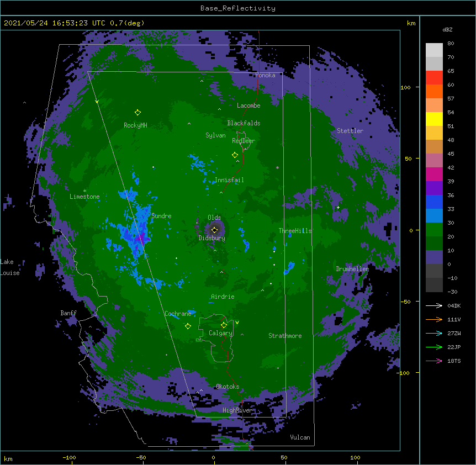The image size is (476, 465).
Task: Click the cyan 27ZW arrow in legend
Action: [434, 333]
